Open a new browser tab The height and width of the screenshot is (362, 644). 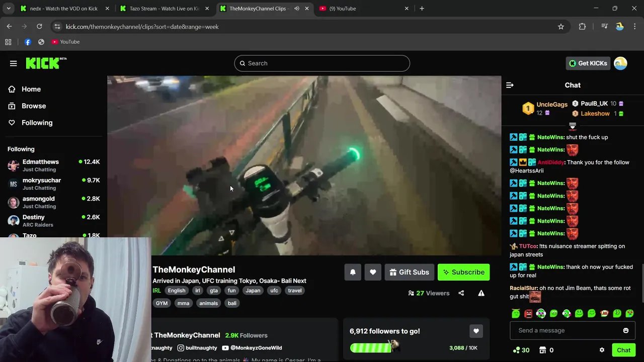tap(422, 9)
